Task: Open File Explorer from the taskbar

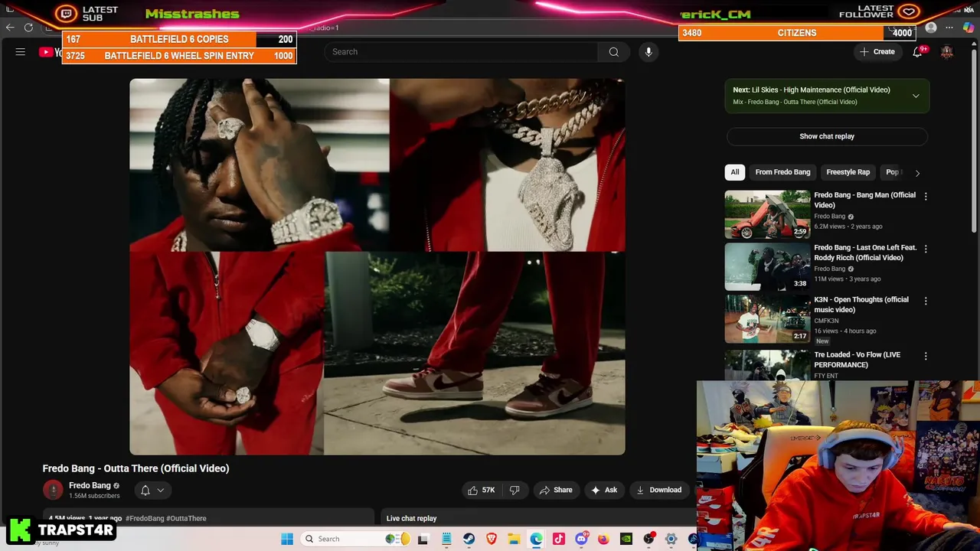Action: (514, 539)
